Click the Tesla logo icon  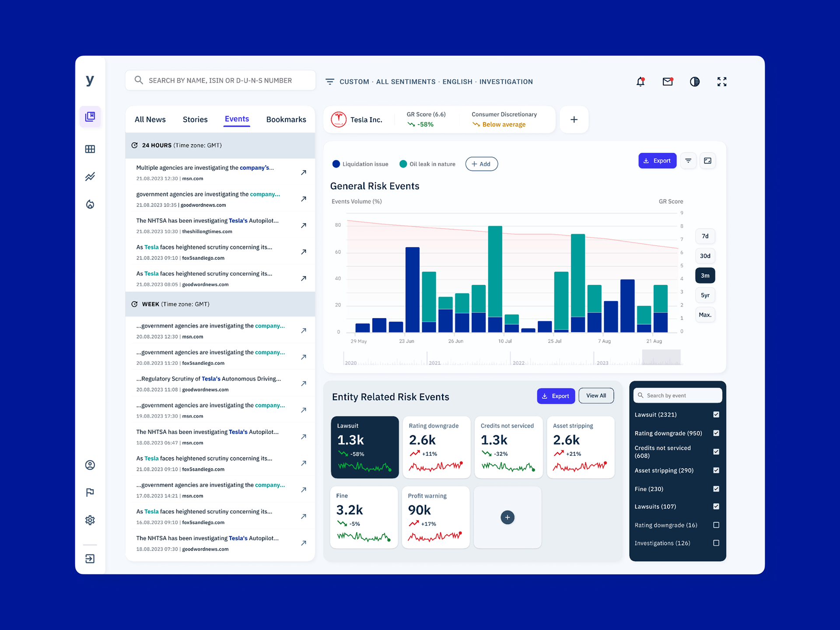click(339, 119)
